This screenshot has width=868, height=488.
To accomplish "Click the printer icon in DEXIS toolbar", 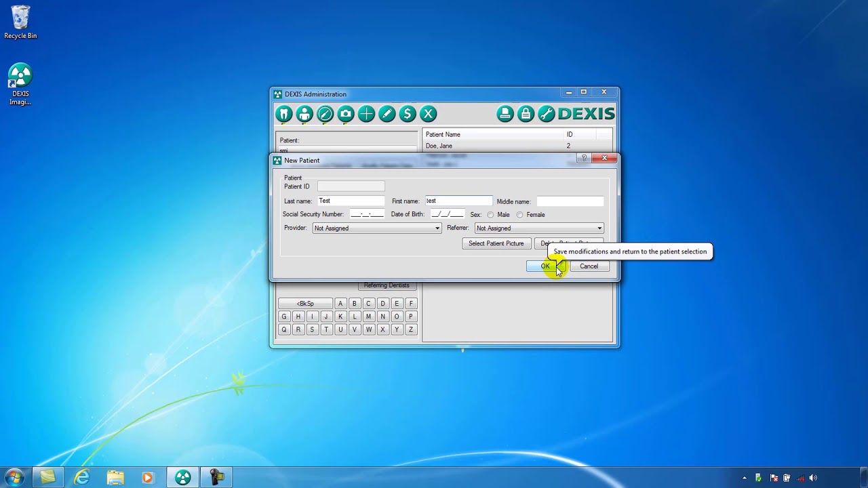I will tap(505, 114).
